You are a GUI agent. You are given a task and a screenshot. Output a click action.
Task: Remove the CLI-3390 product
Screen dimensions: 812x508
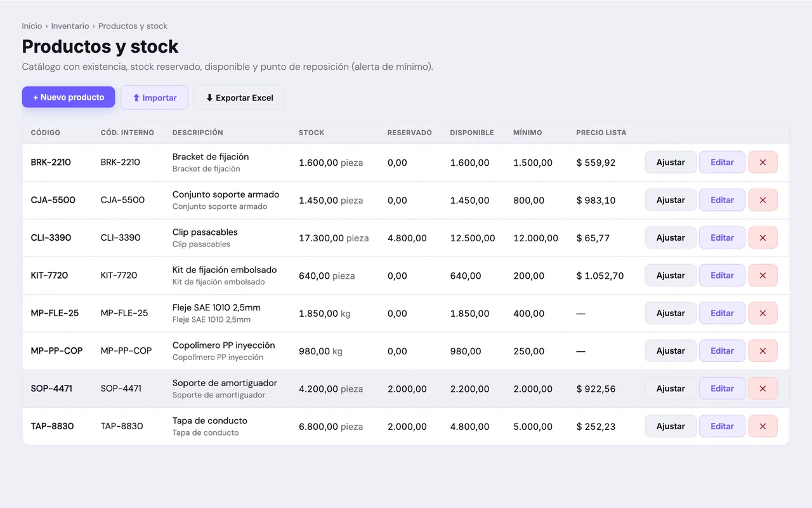click(763, 238)
